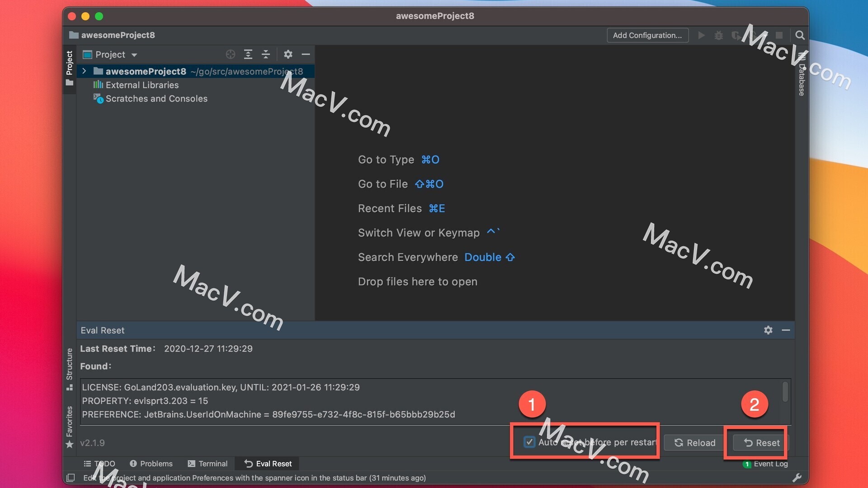Expand the awesomeProject8 tree node

[x=84, y=71]
